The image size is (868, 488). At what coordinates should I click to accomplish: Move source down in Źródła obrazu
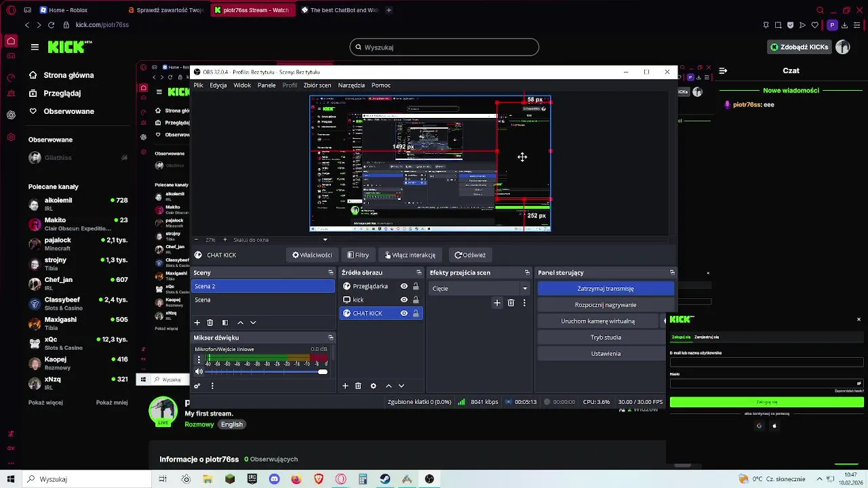401,386
